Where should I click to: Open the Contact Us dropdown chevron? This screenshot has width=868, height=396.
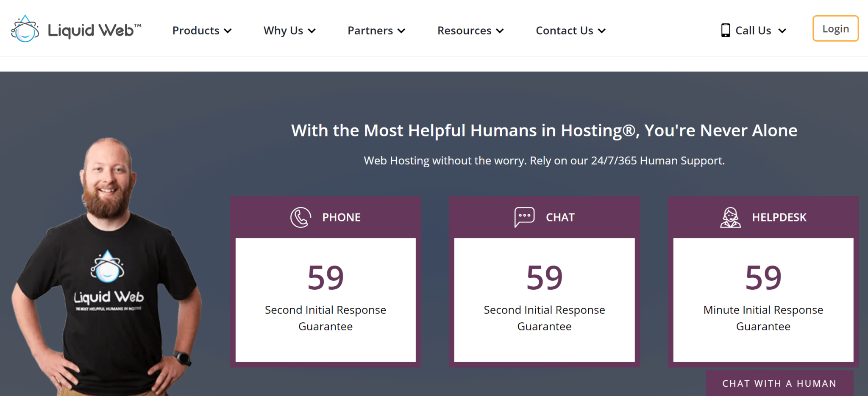(602, 31)
